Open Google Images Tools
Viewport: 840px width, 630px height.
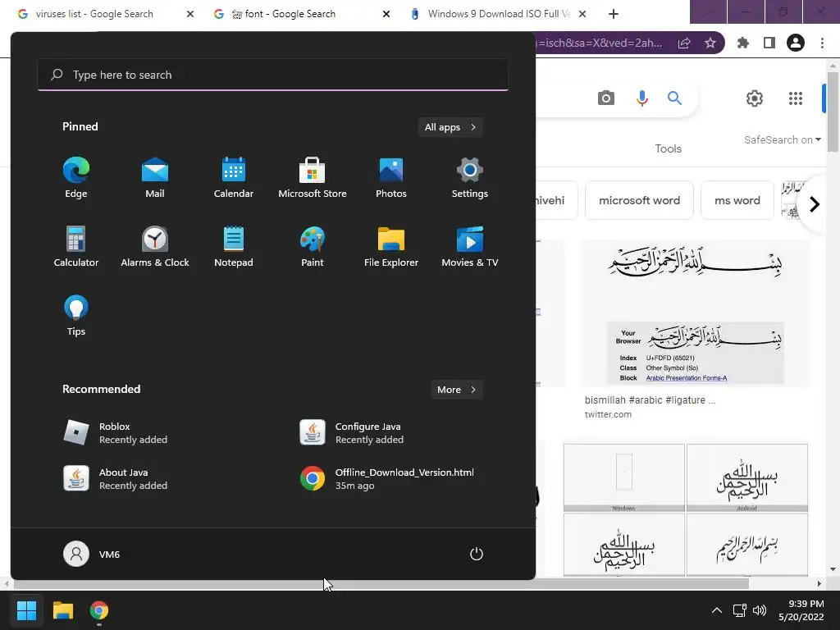[668, 149]
